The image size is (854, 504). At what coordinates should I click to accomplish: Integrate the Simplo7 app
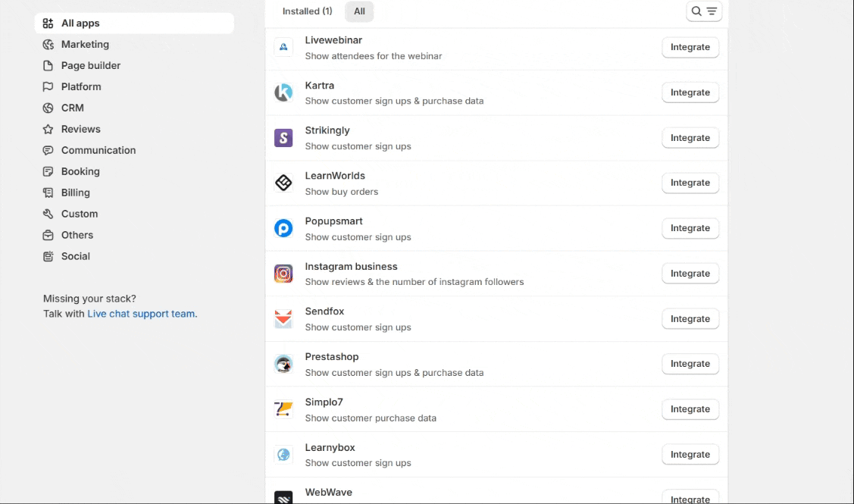pyautogui.click(x=690, y=409)
